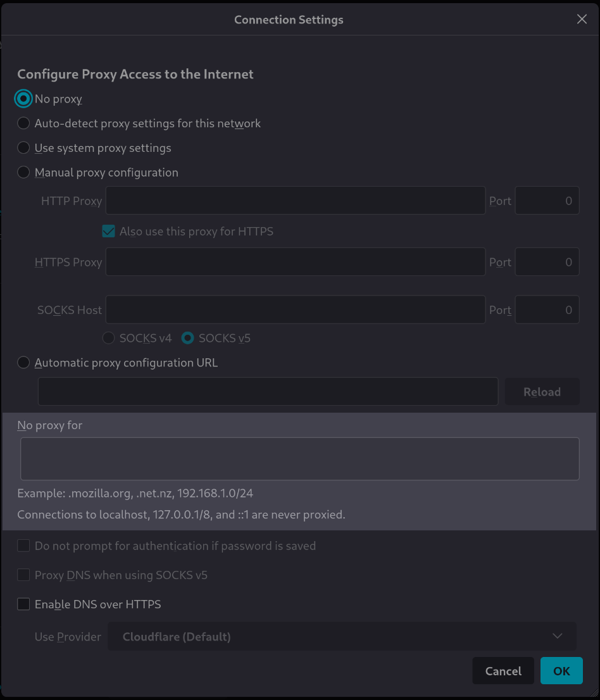600x700 pixels.
Task: Click the SOCKS Host input field
Action: coord(295,309)
